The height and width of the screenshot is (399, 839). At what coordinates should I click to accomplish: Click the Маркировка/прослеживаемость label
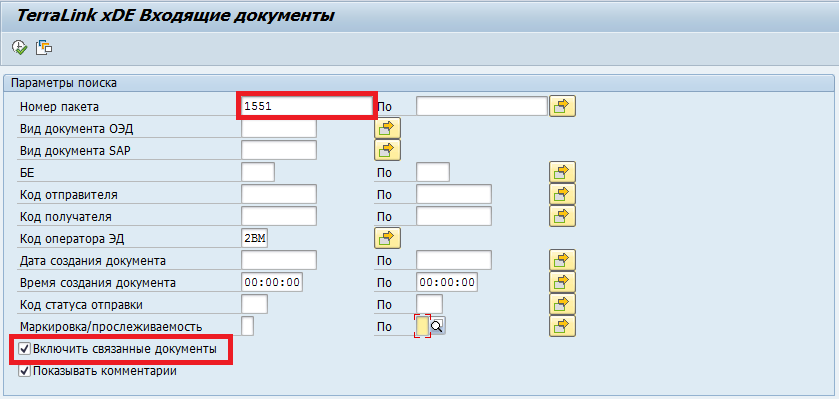(x=111, y=326)
